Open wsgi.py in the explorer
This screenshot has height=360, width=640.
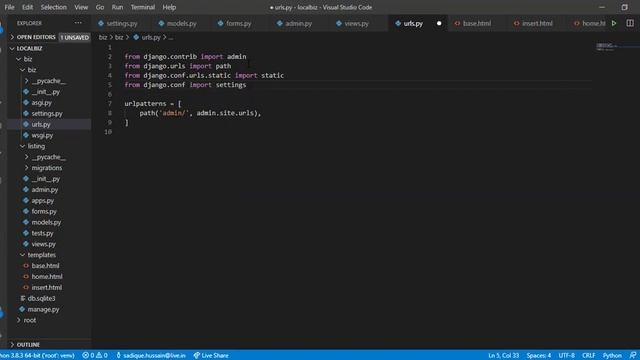coord(42,135)
